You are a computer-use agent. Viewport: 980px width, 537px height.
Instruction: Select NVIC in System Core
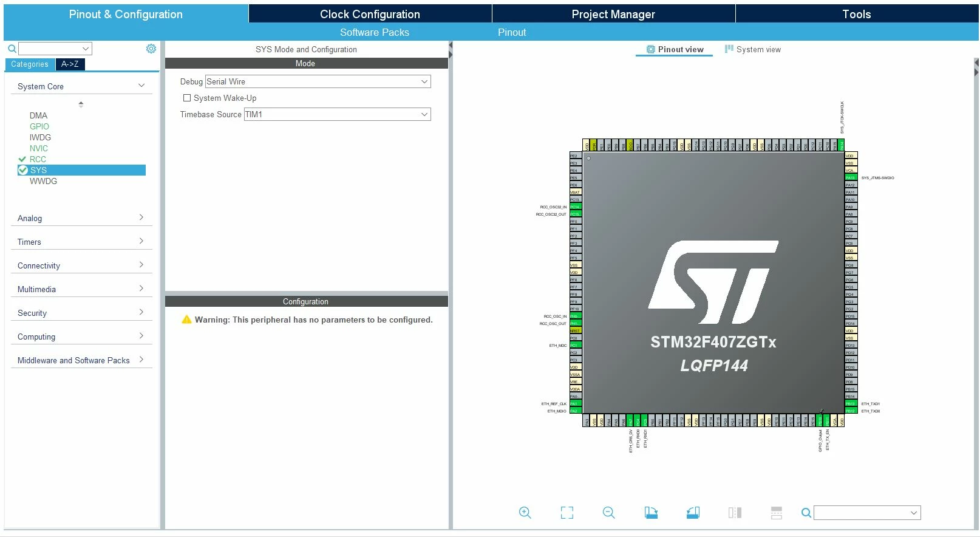tap(39, 148)
